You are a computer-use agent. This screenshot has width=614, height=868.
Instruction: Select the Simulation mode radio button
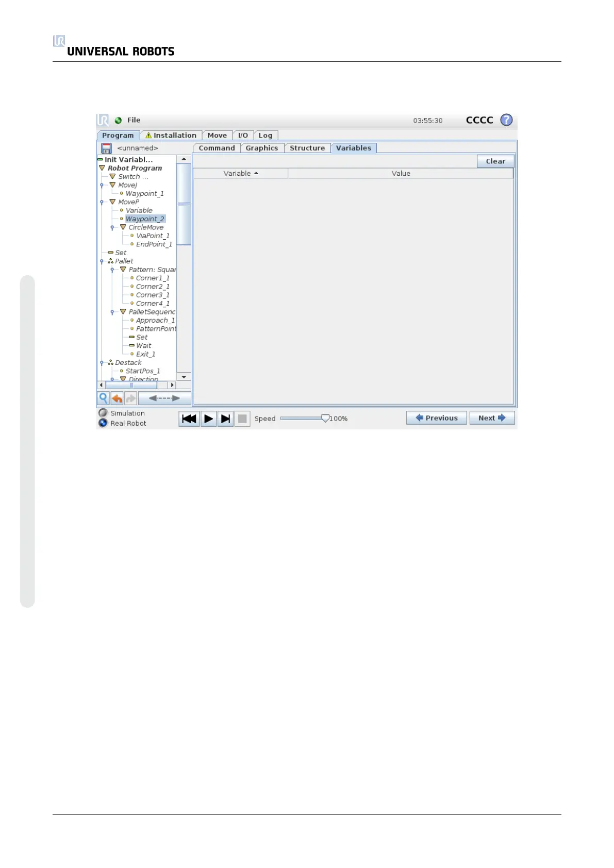point(103,413)
